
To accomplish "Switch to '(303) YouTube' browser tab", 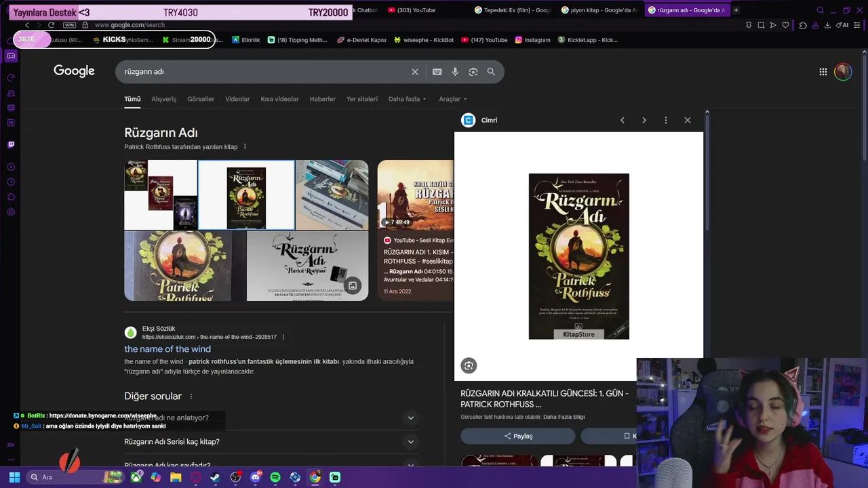I will (x=426, y=10).
